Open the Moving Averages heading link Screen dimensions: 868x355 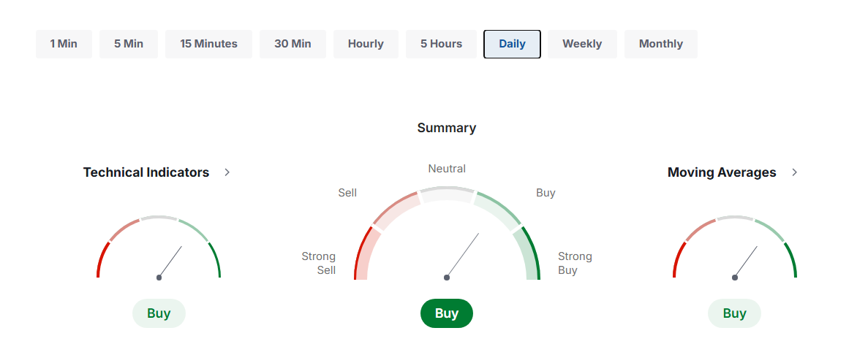(722, 172)
